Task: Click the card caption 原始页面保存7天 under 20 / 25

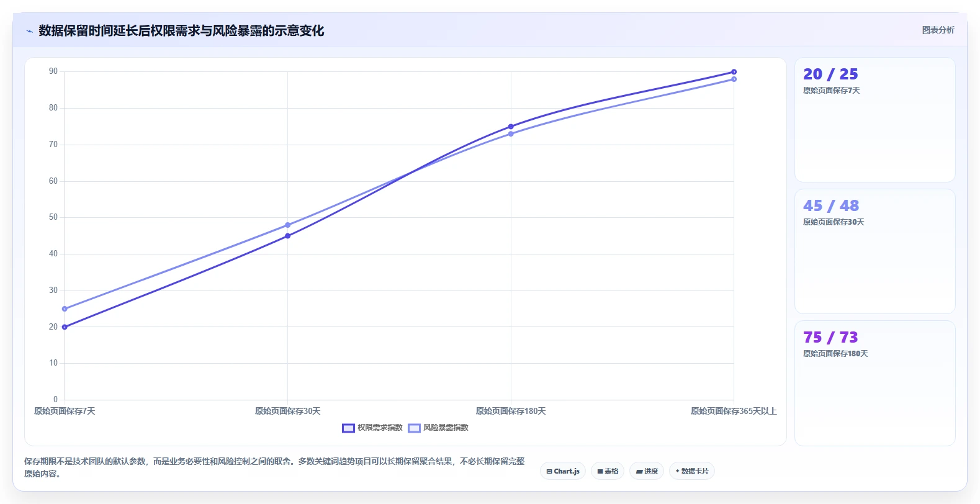Action: pos(831,91)
